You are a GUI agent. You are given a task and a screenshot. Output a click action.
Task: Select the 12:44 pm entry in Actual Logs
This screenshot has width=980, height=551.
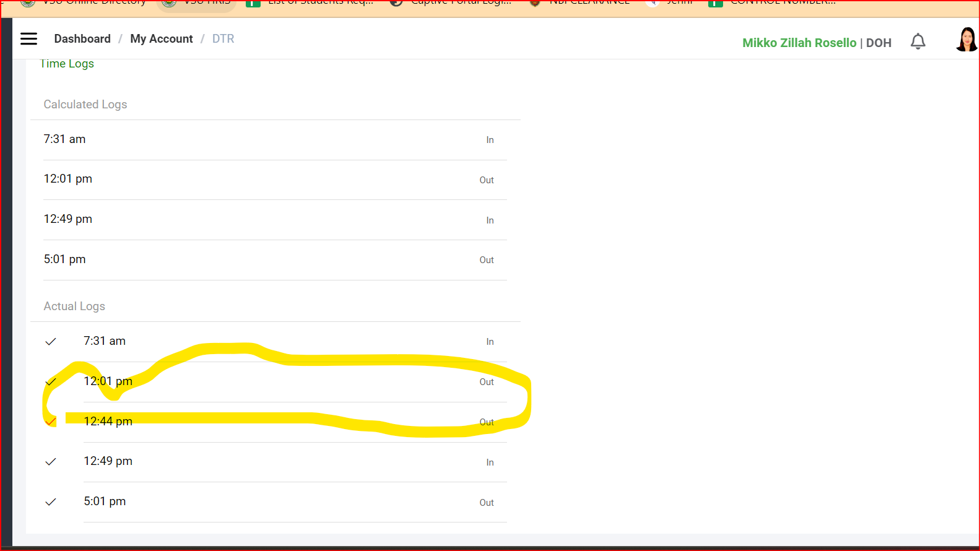point(108,422)
